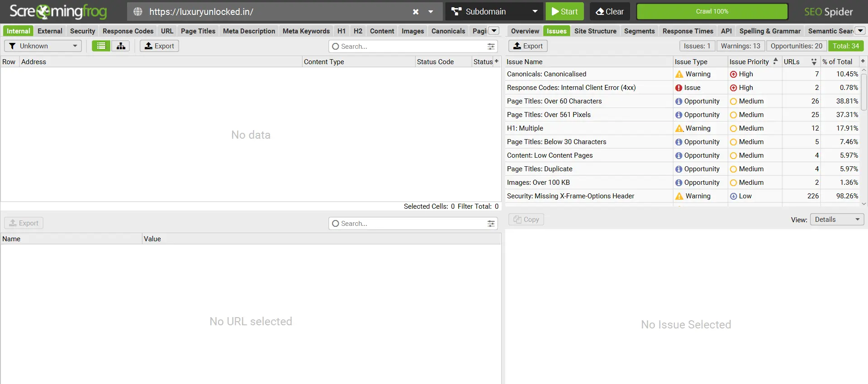868x384 pixels.
Task: Sort by URLs column arrow icon
Action: click(x=814, y=61)
